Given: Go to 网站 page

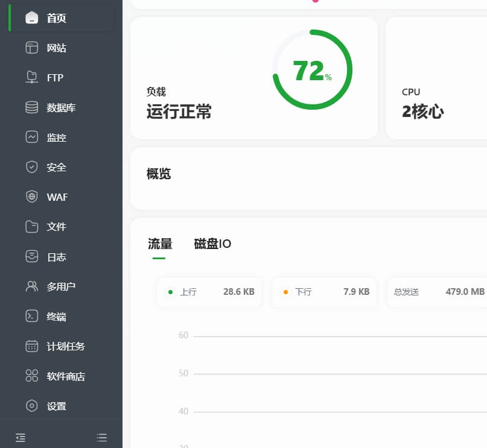Looking at the screenshot, I should pyautogui.click(x=57, y=48).
